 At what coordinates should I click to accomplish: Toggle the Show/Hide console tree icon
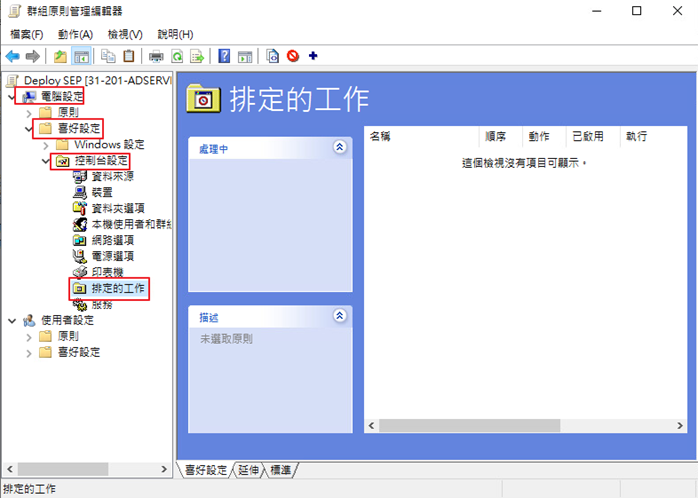click(81, 56)
